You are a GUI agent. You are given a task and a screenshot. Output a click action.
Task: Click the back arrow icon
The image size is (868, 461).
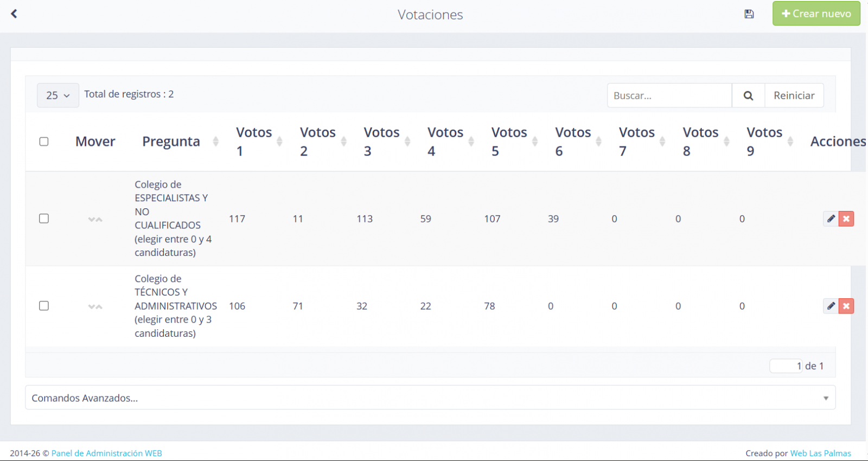click(15, 14)
